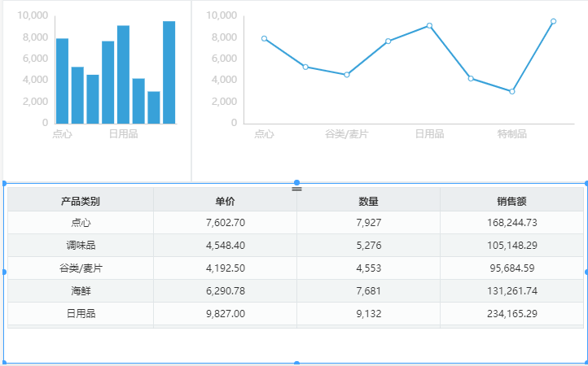
Task: Click the 点心 cell in the table
Action: (x=81, y=223)
